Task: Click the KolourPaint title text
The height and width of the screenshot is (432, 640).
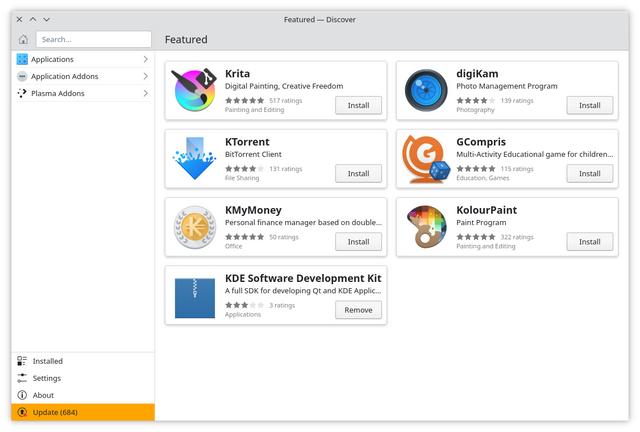Action: click(x=487, y=210)
